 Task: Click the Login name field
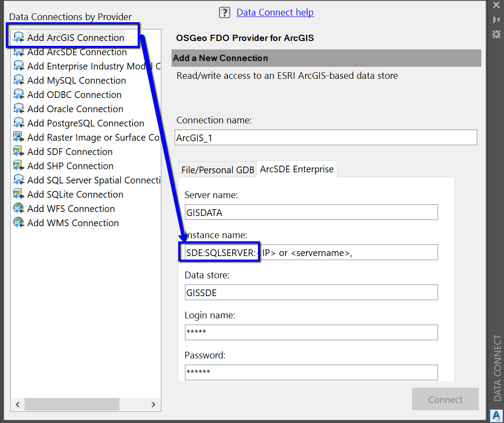pyautogui.click(x=311, y=332)
